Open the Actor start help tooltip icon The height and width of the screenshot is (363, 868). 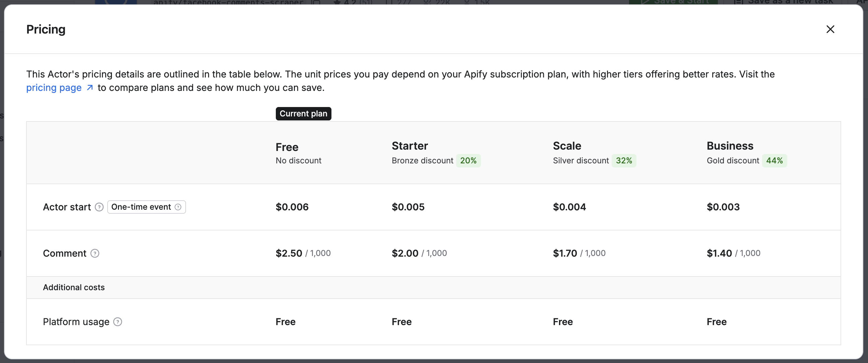coord(99,207)
